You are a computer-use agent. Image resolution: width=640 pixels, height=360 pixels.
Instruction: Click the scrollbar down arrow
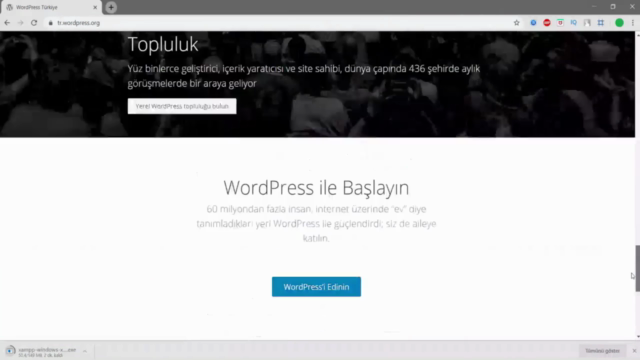point(638,337)
